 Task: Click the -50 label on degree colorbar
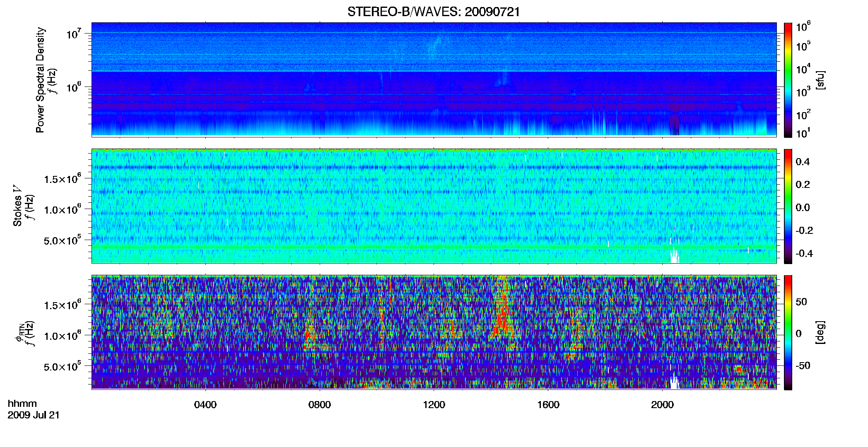(803, 365)
